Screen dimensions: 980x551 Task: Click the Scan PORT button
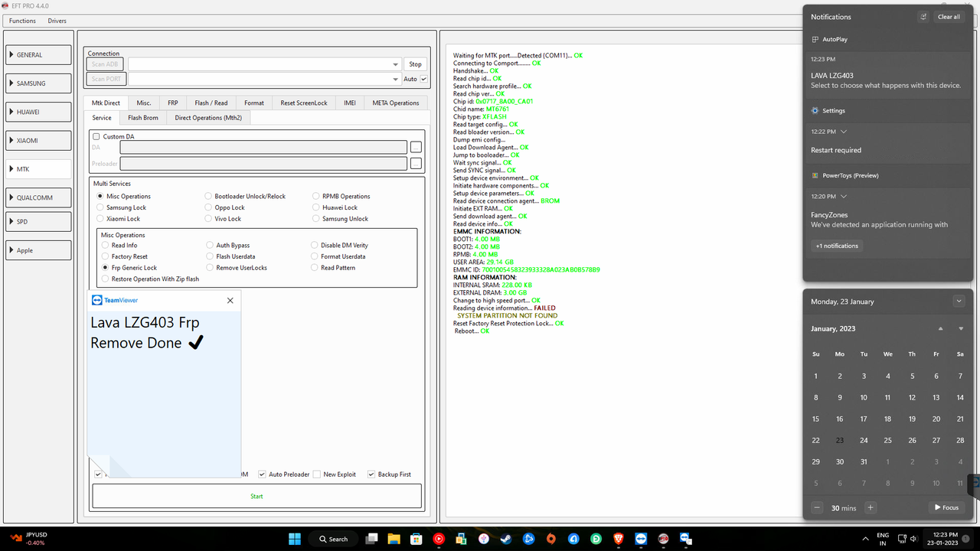coord(106,79)
